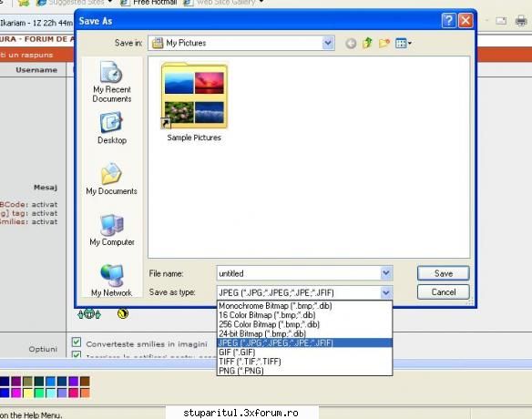Pick the violet Paint swatch
The image size is (532, 419).
click(x=73, y=381)
